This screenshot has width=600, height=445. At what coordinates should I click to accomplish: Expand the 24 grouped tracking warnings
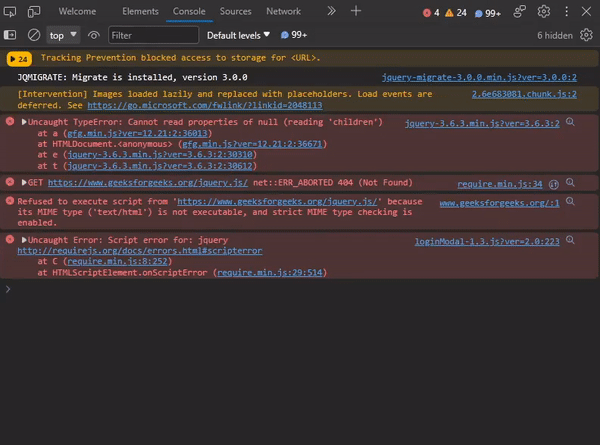pyautogui.click(x=20, y=59)
